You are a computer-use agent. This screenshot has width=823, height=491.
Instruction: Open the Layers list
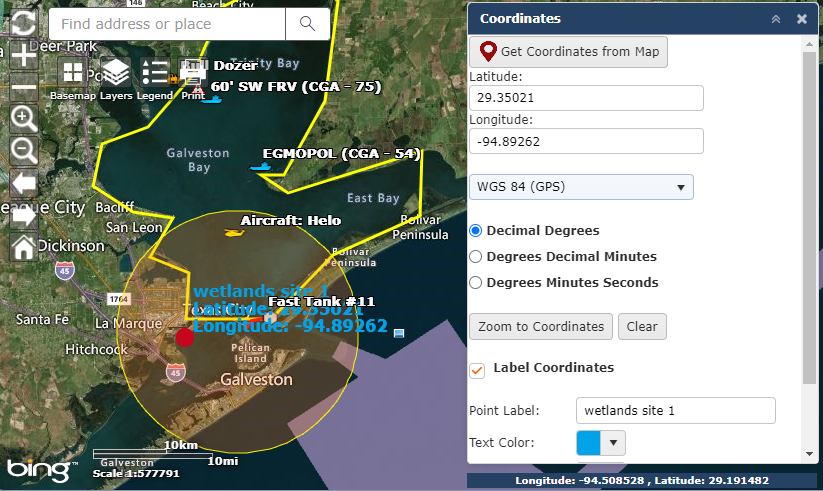click(115, 72)
